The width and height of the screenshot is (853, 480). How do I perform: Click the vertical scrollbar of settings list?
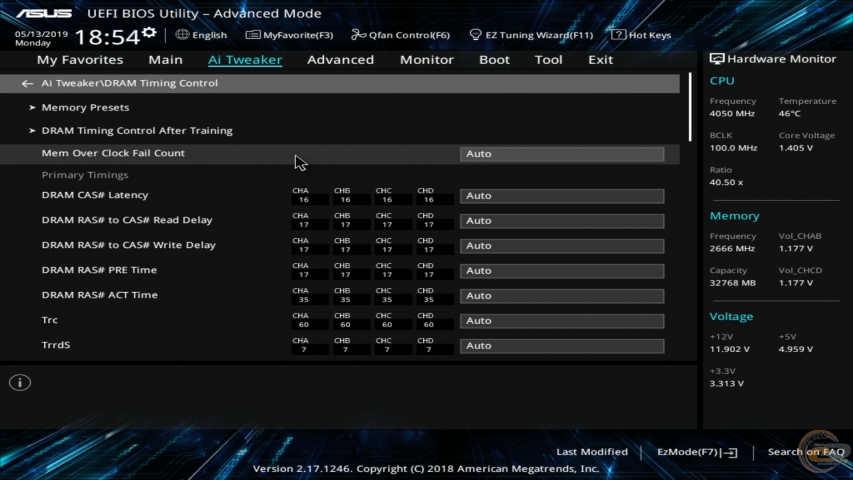[690, 108]
